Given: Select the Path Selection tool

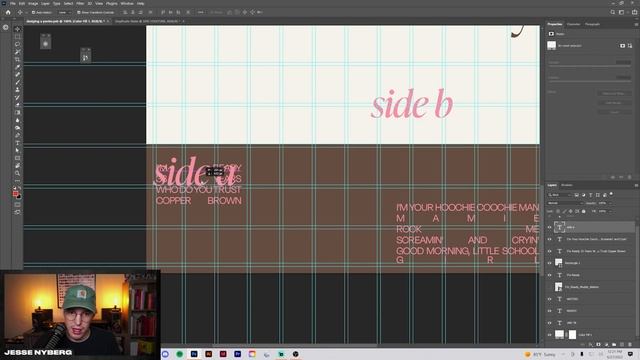Looking at the screenshot, I should (x=18, y=150).
